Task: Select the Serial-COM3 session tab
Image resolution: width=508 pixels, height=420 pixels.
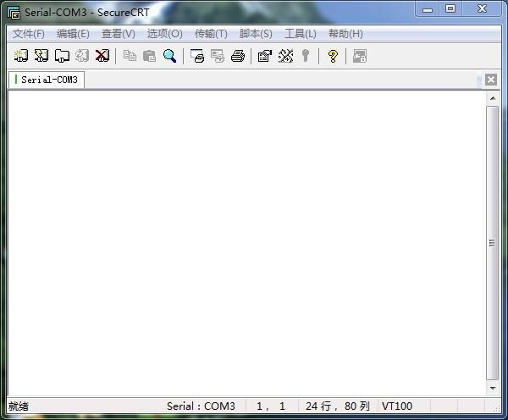Action: [47, 80]
